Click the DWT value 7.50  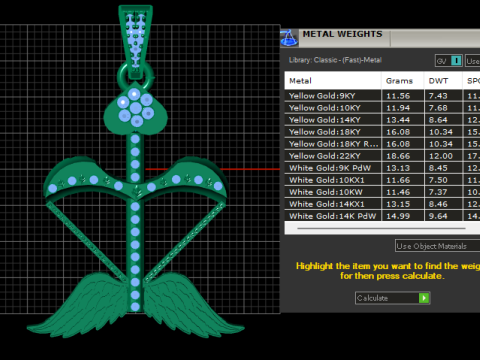click(438, 180)
